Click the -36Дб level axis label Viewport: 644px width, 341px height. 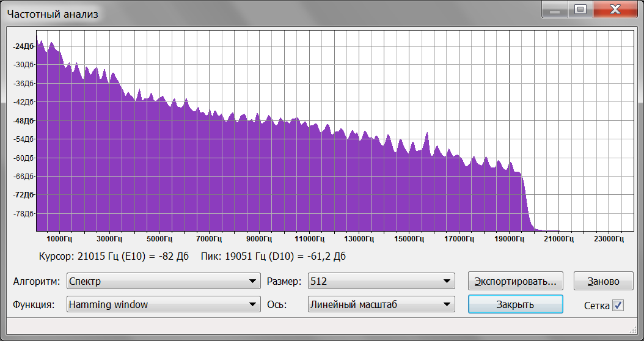click(x=23, y=83)
